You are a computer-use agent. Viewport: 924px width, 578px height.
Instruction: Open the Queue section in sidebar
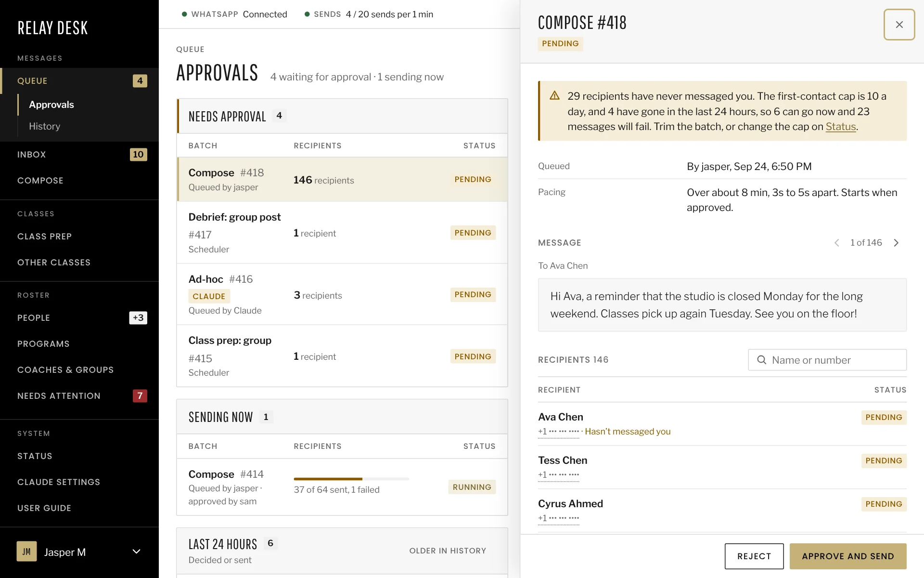(x=79, y=81)
